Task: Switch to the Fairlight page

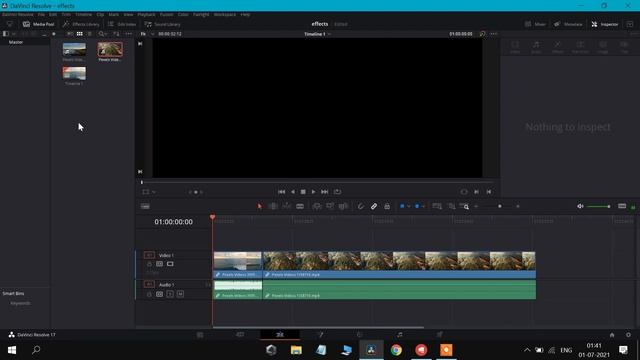Action: (400, 335)
